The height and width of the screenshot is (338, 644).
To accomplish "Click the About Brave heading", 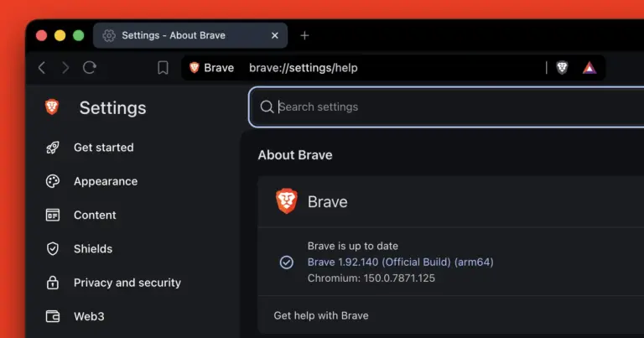I will pos(295,155).
